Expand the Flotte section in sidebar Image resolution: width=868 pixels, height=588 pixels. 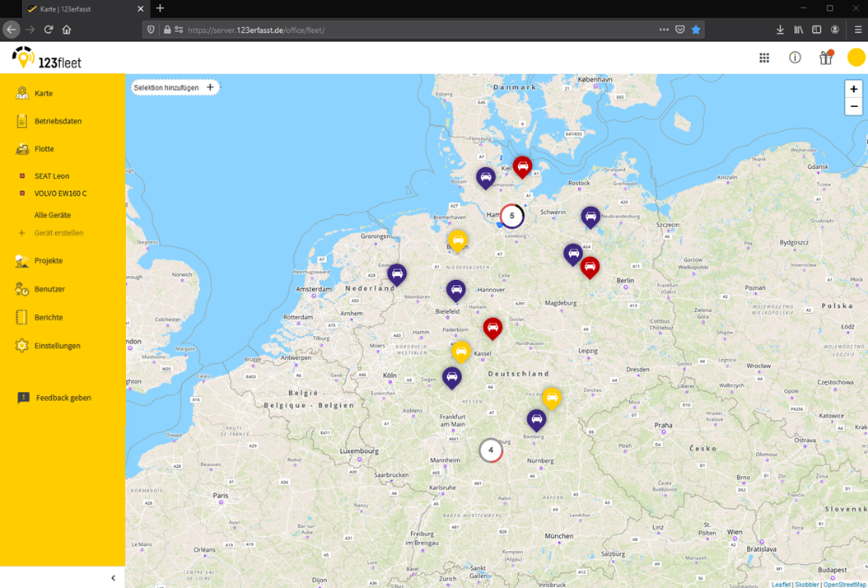(x=44, y=149)
